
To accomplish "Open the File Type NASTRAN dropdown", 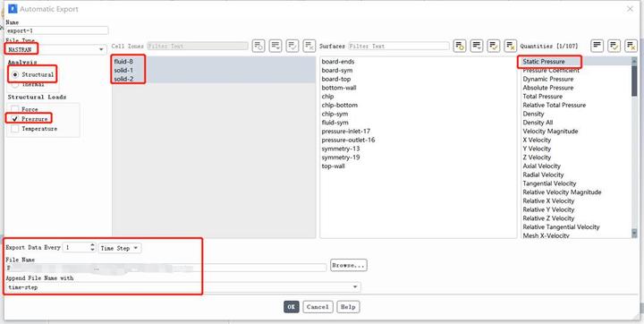I will [x=55, y=49].
